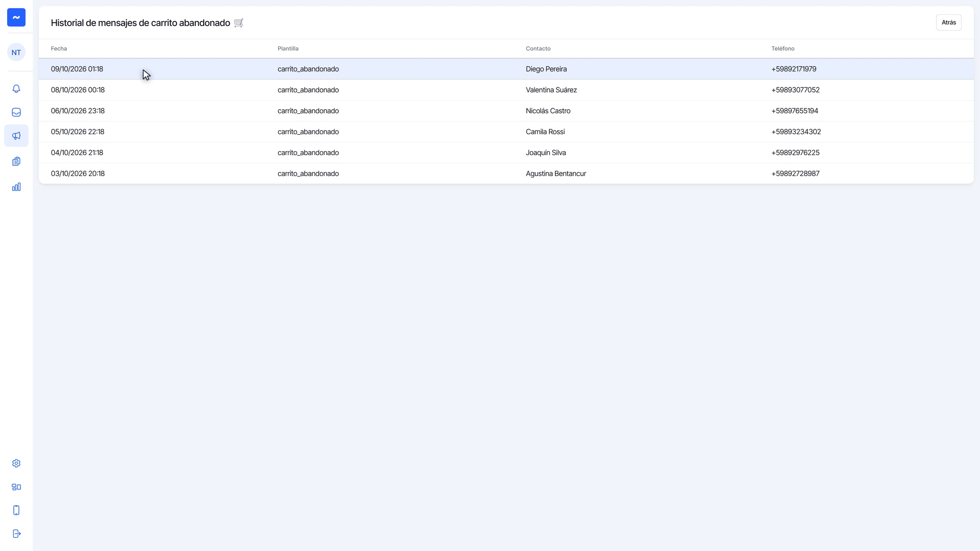Screen dimensions: 980x551
Task: Click phone number +59892171979
Action: 794,69
